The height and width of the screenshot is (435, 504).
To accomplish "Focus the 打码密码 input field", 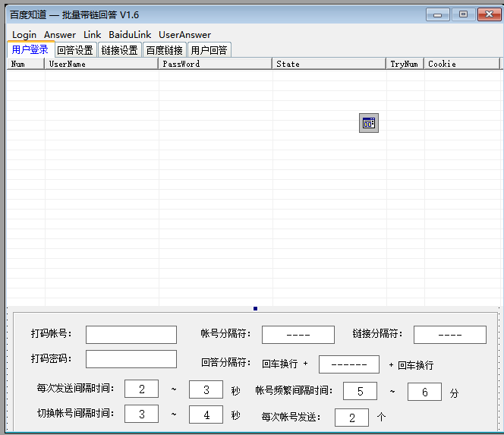I will (131, 359).
